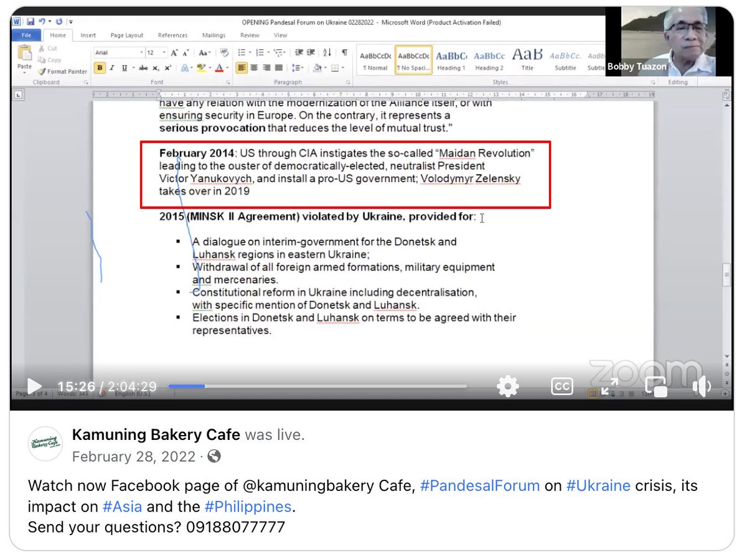Click the Save icon in the quick access toolbar

(31, 21)
